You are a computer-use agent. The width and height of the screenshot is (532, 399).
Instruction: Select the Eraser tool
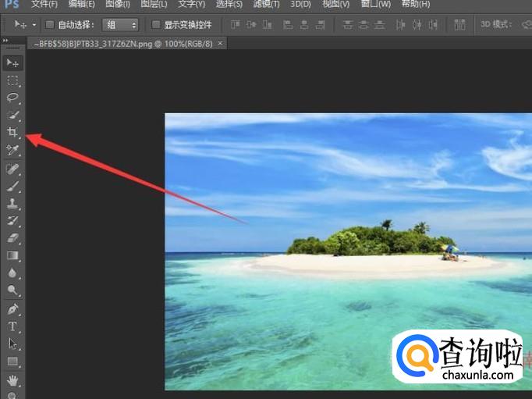tap(12, 238)
